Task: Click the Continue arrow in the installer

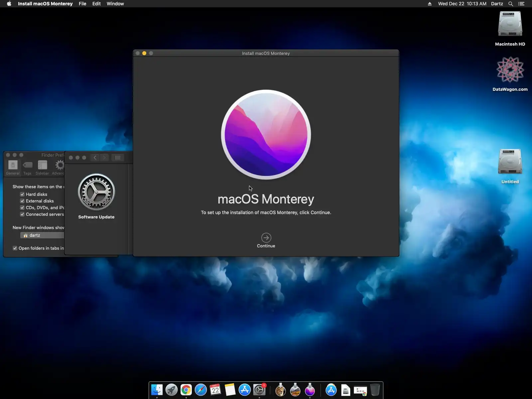Action: (266, 238)
